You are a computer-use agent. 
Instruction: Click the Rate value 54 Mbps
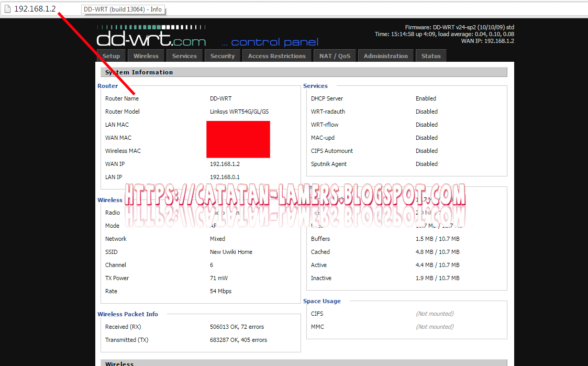pyautogui.click(x=220, y=291)
